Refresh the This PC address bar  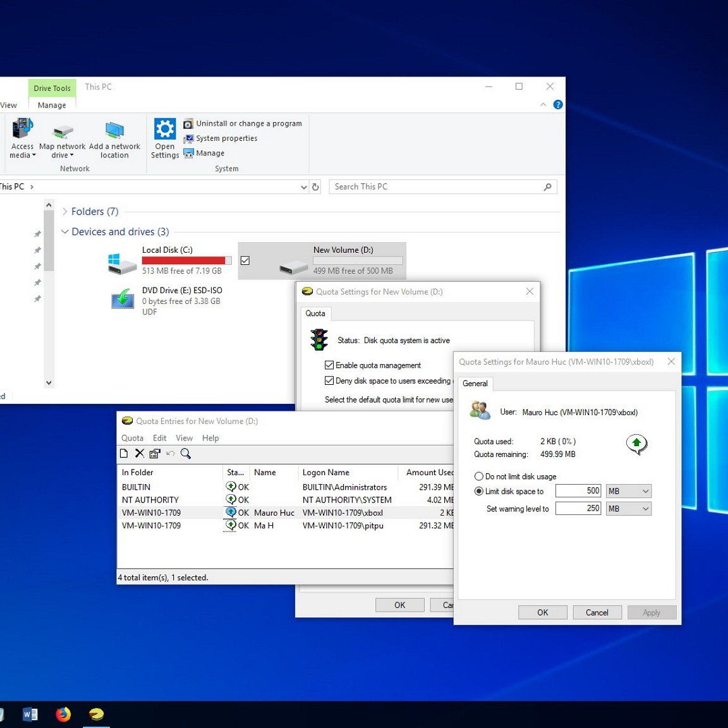[316, 186]
